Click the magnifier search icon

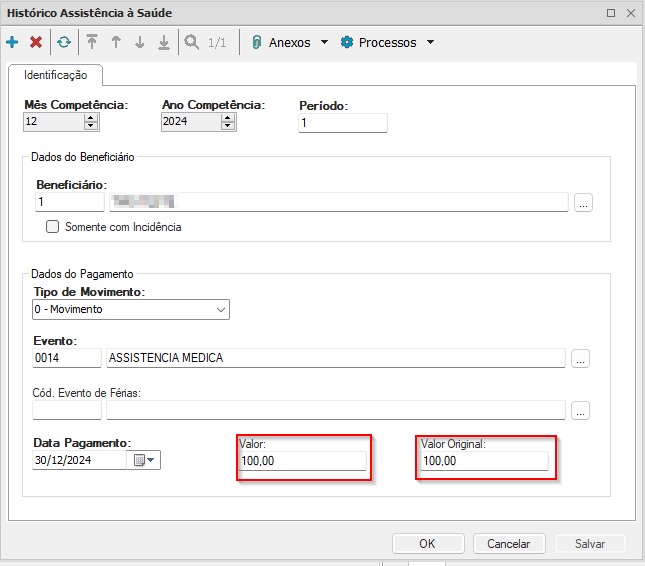click(x=190, y=43)
